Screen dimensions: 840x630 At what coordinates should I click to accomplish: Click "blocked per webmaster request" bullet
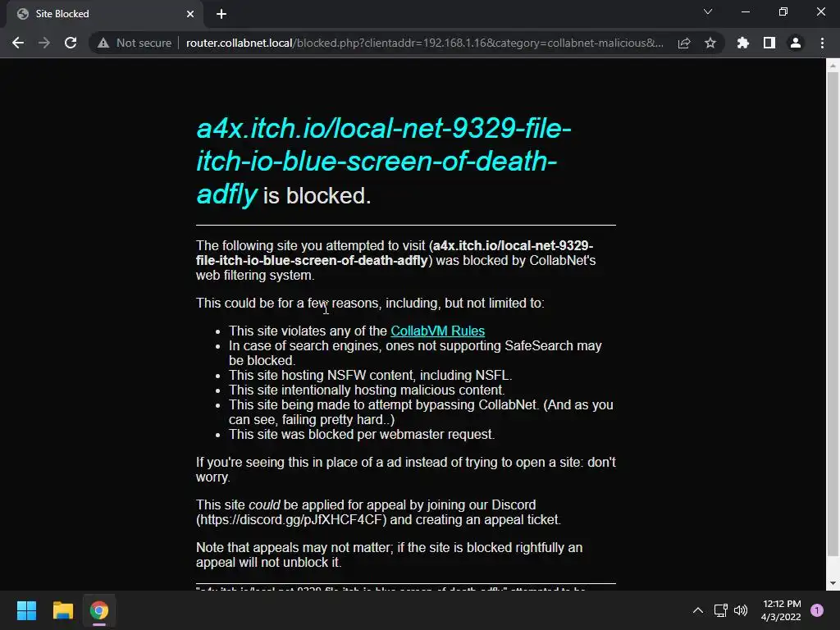pos(362,434)
